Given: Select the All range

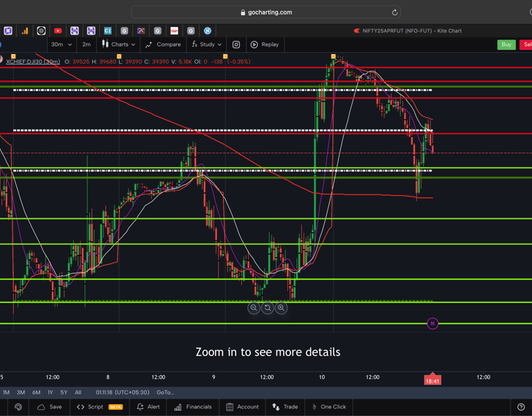Looking at the screenshot, I should click(78, 392).
